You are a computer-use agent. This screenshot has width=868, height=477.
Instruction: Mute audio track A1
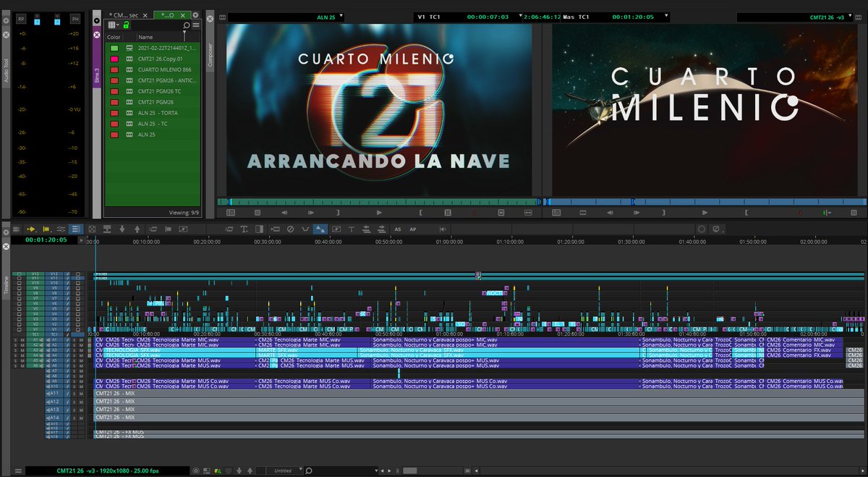[81, 339]
